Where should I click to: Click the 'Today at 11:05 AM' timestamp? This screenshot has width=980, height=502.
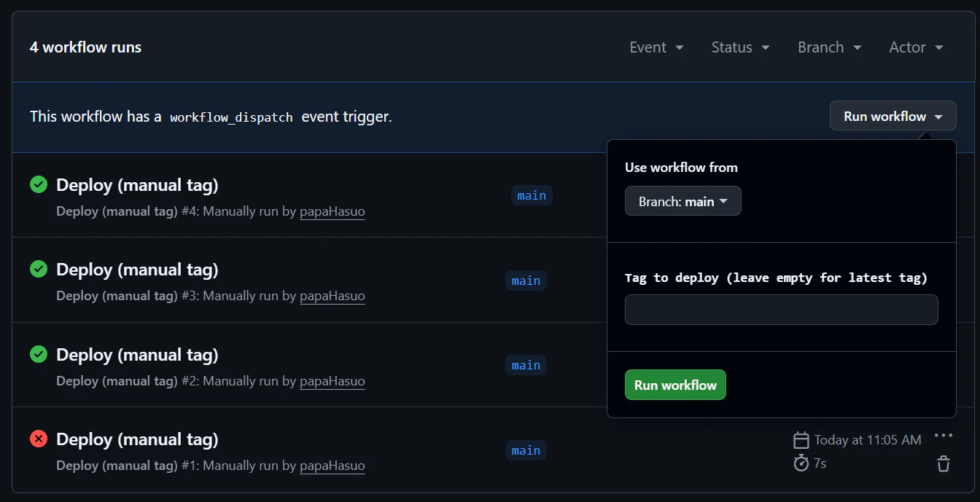pos(868,440)
